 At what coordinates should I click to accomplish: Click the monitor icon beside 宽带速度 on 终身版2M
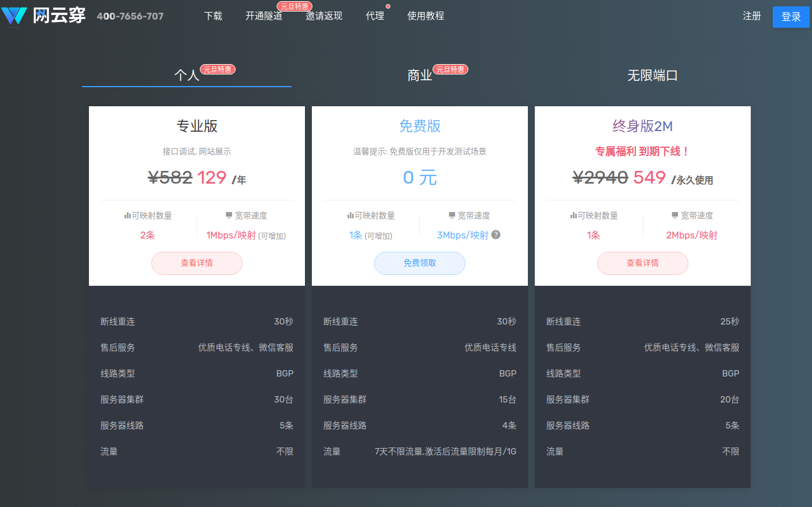(x=675, y=215)
